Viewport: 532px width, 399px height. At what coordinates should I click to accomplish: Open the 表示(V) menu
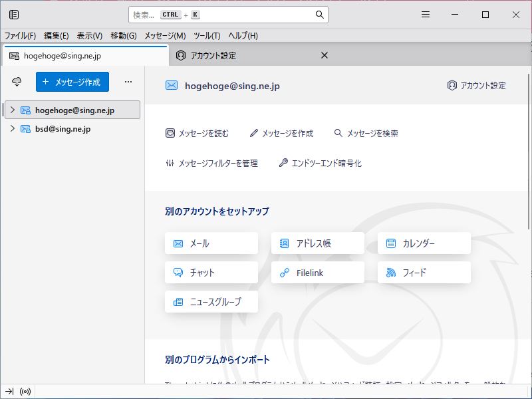click(90, 36)
